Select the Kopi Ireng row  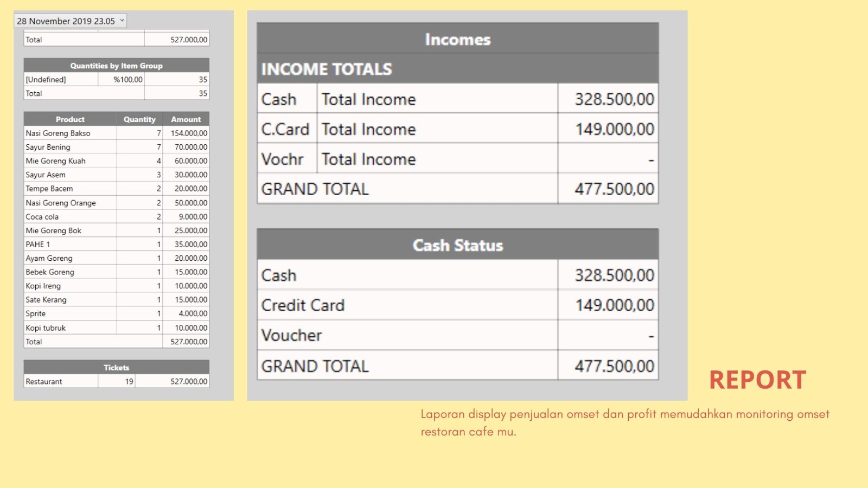click(x=116, y=286)
